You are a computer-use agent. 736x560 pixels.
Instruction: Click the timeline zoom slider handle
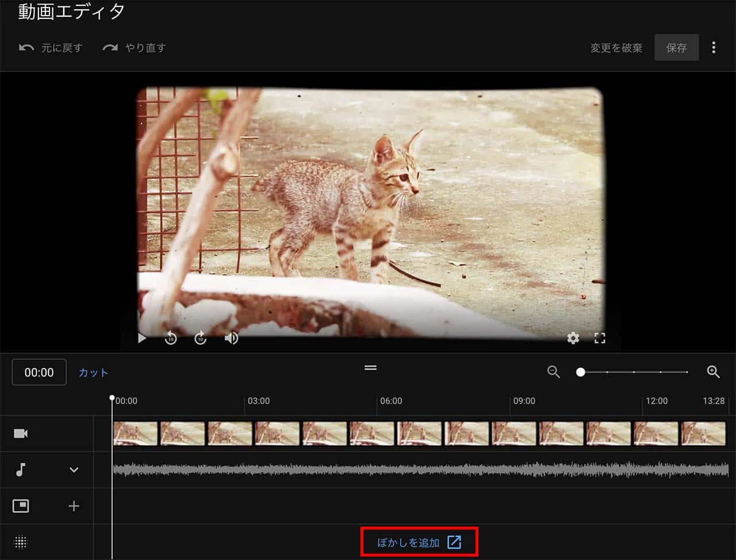tap(581, 372)
